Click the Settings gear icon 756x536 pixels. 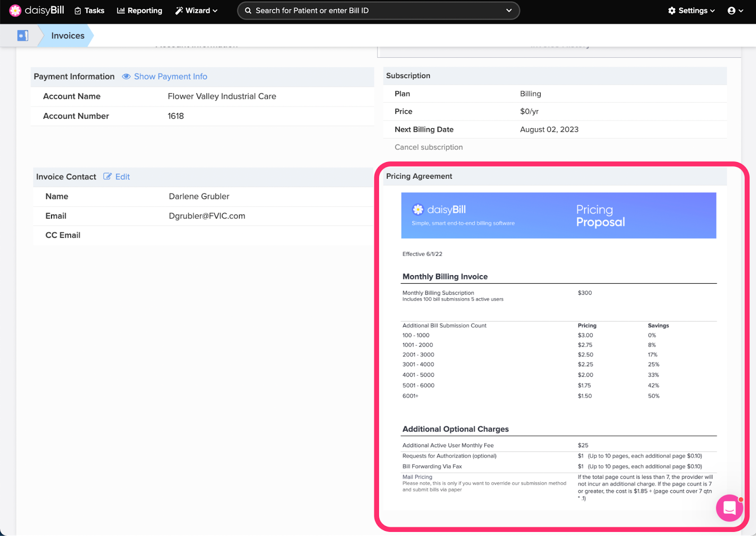(x=672, y=10)
